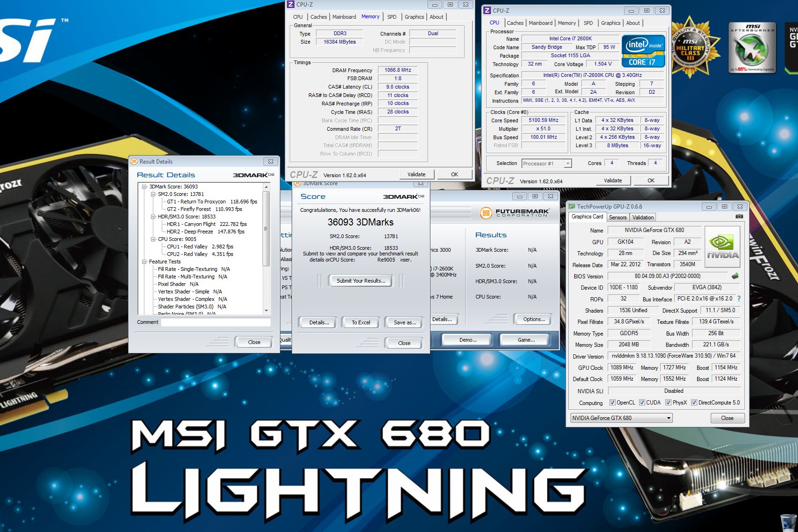This screenshot has width=798, height=532.
Task: Select CPU1 - Red Valley row
Action: 200,247
